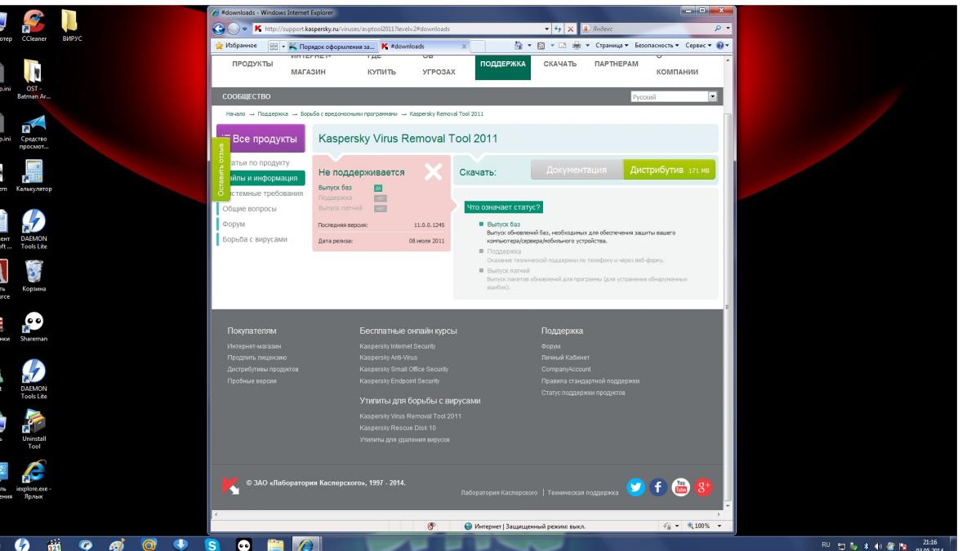Open Форум link in left sidebar
Screen dimensions: 980x551
click(x=234, y=224)
